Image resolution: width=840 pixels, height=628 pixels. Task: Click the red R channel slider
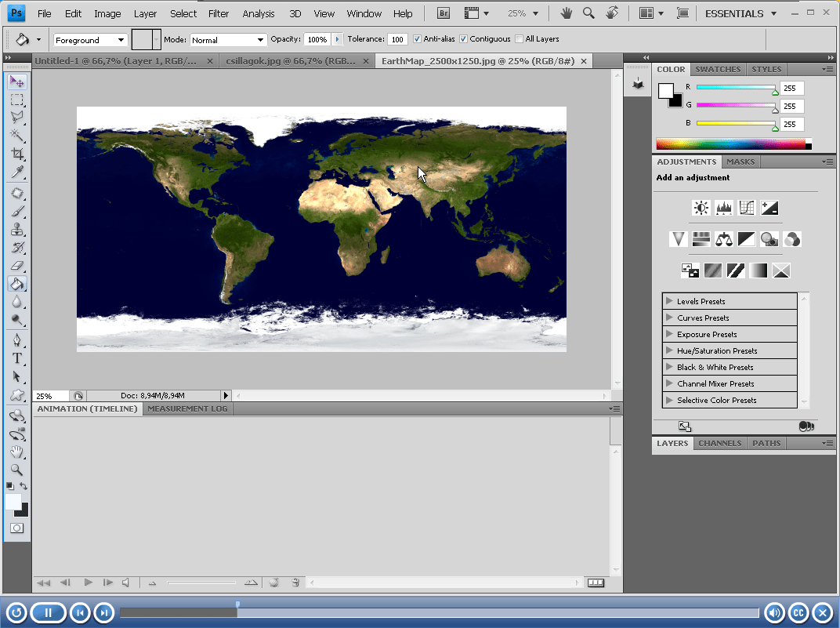tap(735, 88)
